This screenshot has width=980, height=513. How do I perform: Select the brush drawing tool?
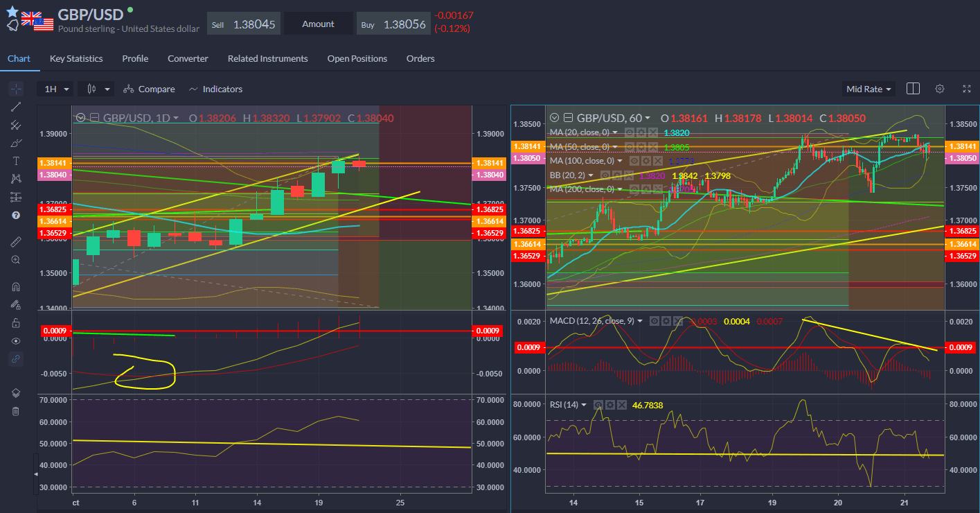pyautogui.click(x=15, y=143)
